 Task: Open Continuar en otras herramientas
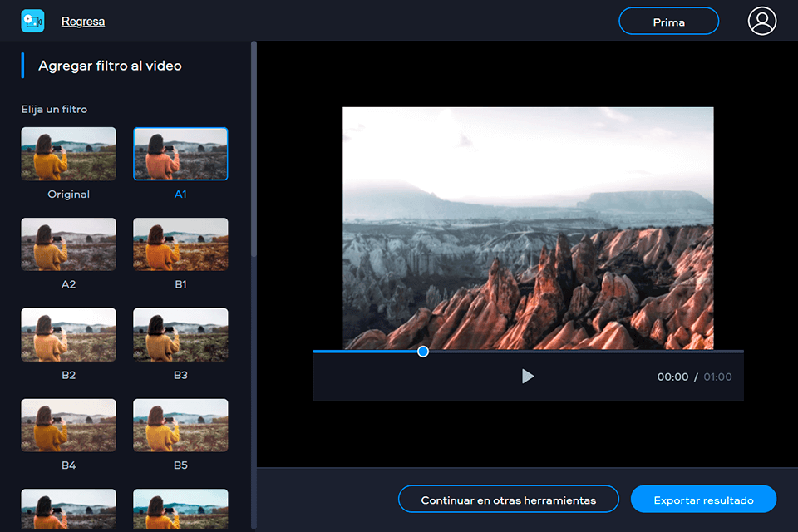point(508,499)
